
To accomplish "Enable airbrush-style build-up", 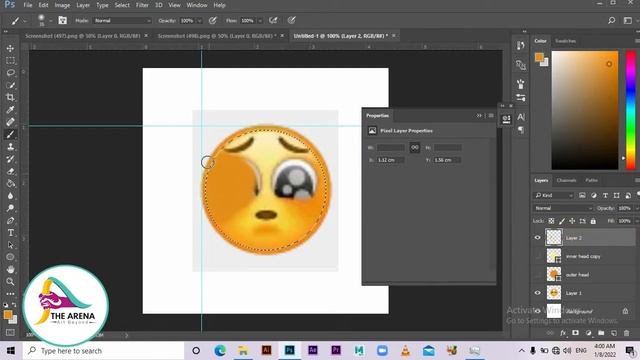I will (273, 20).
